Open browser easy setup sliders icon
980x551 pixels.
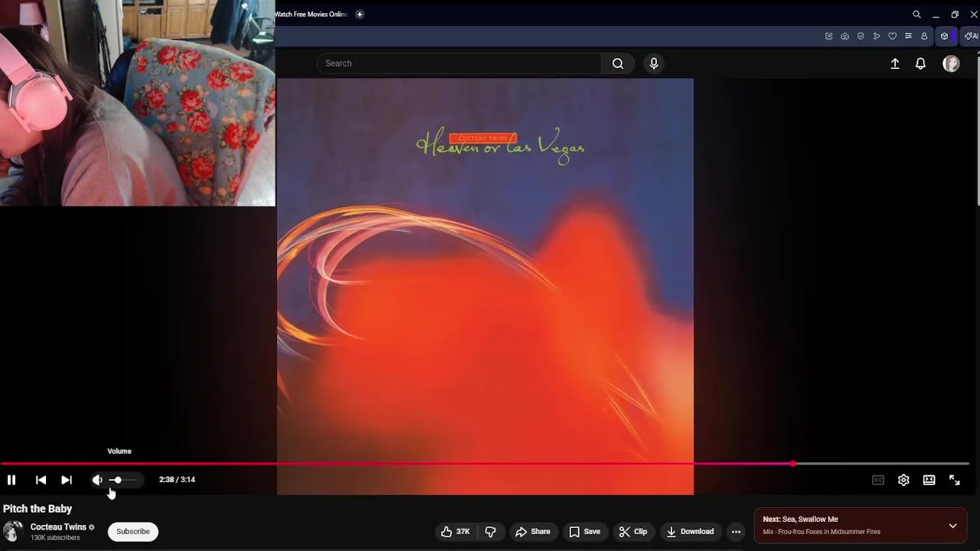(908, 36)
